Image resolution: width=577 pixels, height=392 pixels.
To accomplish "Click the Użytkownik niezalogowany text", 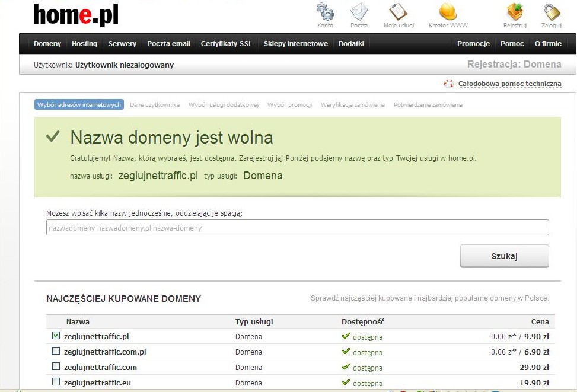I will (x=125, y=65).
